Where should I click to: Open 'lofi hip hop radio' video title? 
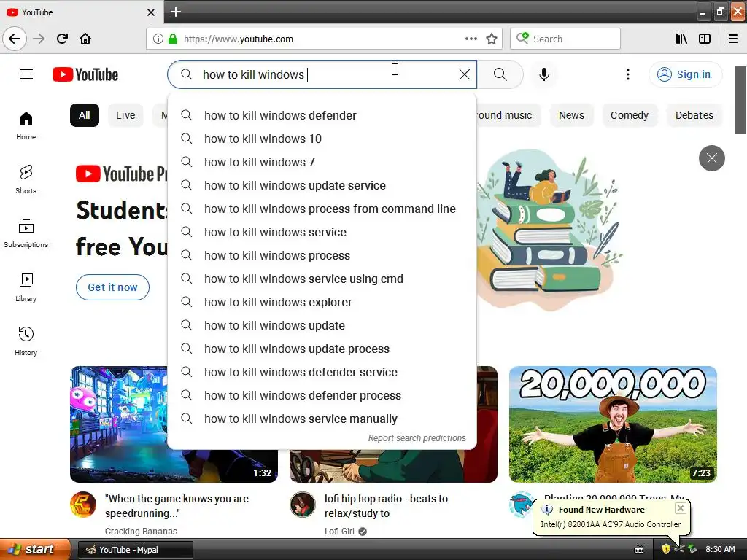click(x=386, y=506)
